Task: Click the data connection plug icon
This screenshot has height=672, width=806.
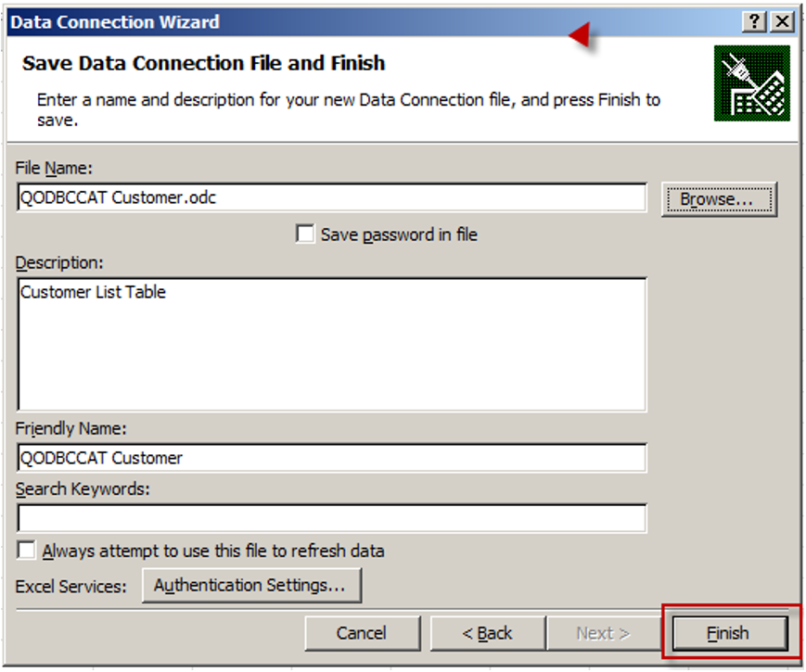Action: (751, 83)
